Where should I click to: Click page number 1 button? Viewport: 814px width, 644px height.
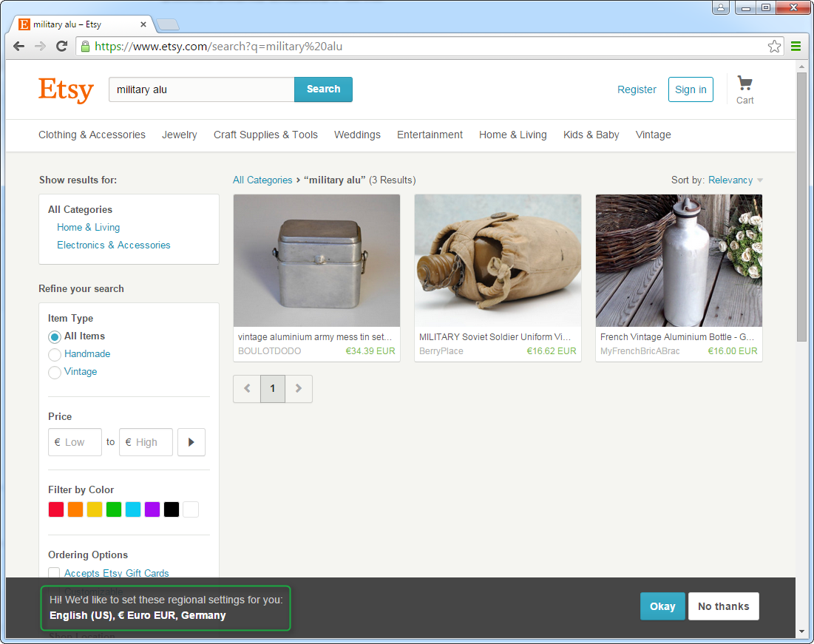point(273,388)
